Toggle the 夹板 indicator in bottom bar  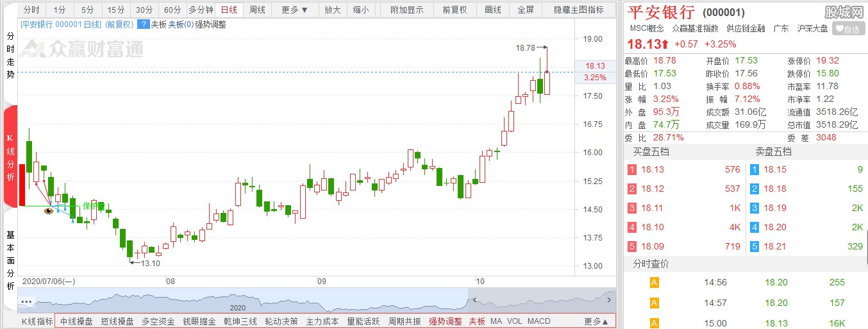point(477,321)
